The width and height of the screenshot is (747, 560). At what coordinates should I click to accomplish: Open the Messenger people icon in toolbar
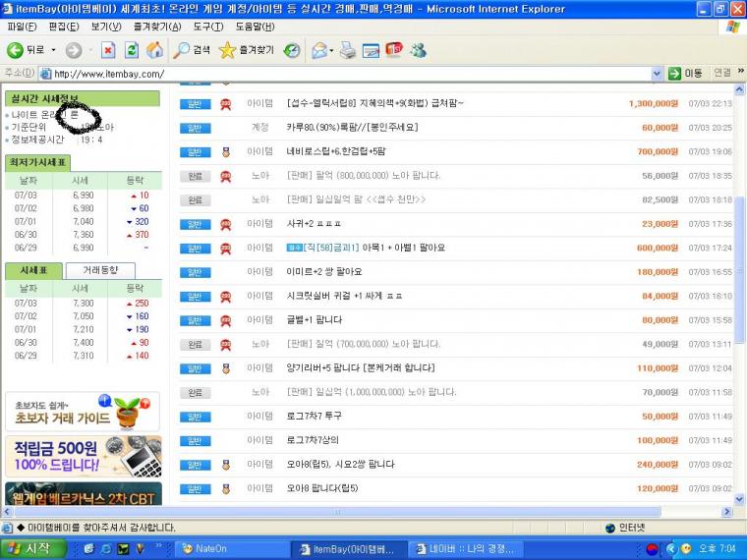419,50
